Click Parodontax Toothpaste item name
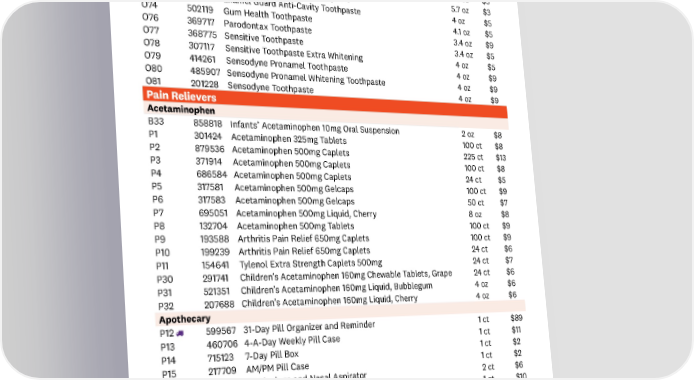Screen dimensions: 694x380 pos(267,27)
